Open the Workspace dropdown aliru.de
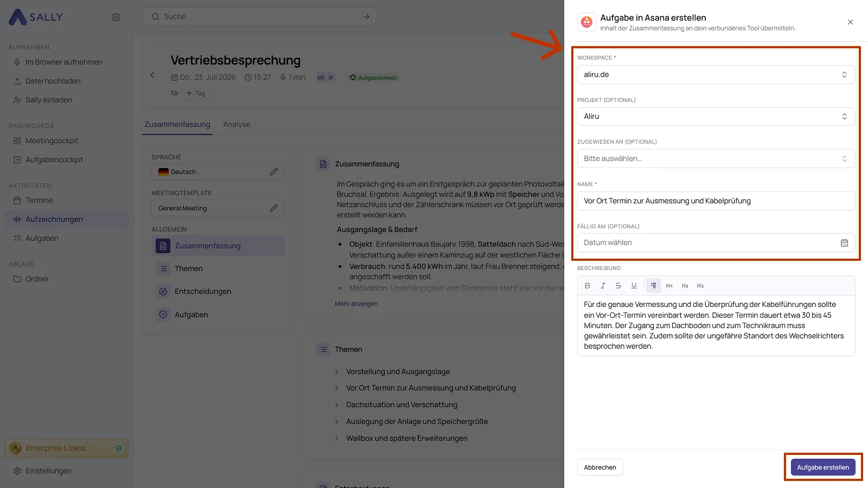The width and height of the screenshot is (868, 488). 716,75
